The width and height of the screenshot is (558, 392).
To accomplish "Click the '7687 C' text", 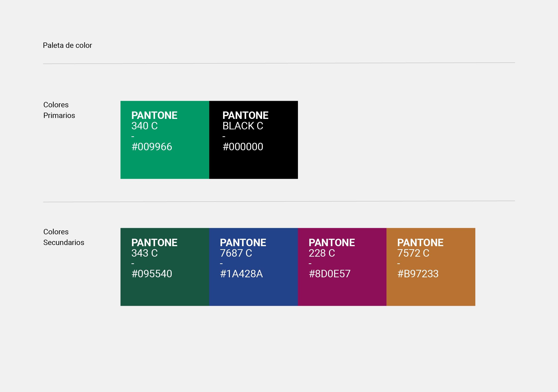I will coord(236,253).
